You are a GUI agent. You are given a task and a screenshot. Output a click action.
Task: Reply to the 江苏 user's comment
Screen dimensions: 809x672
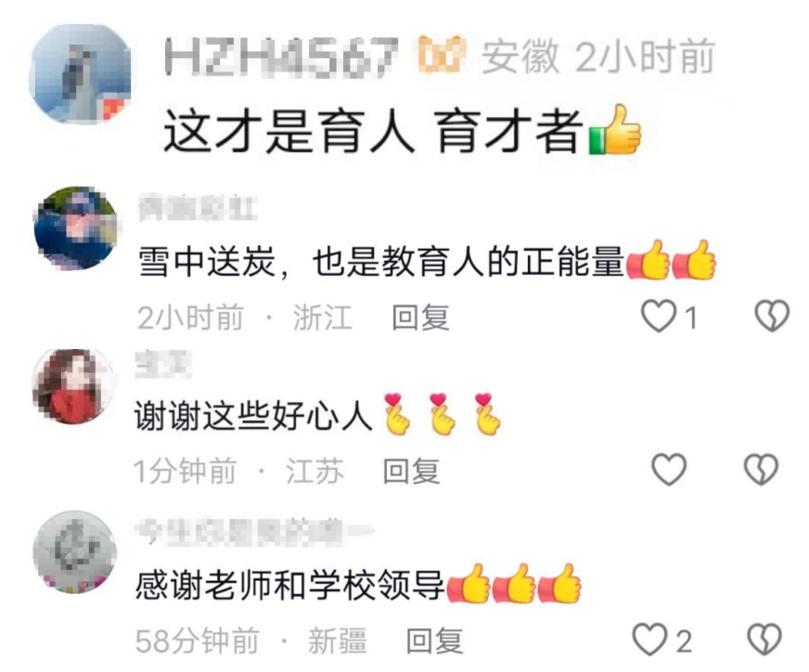(x=411, y=471)
